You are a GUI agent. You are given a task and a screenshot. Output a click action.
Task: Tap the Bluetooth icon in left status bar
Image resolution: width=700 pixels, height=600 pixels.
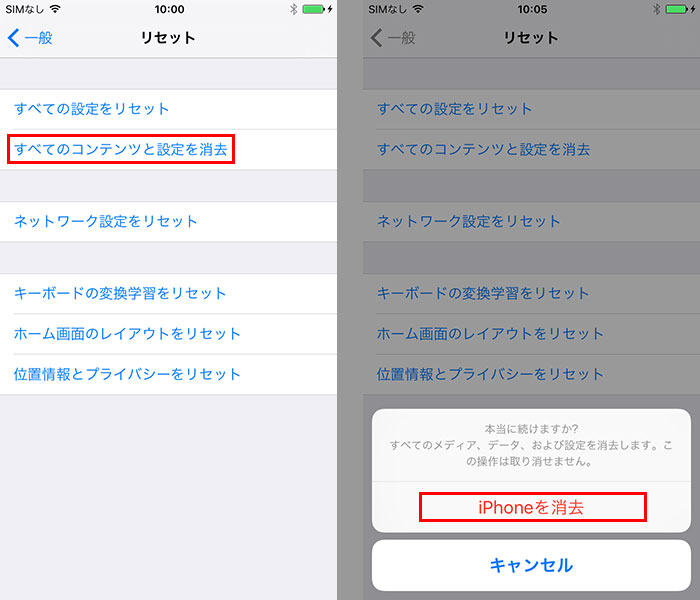(293, 9)
